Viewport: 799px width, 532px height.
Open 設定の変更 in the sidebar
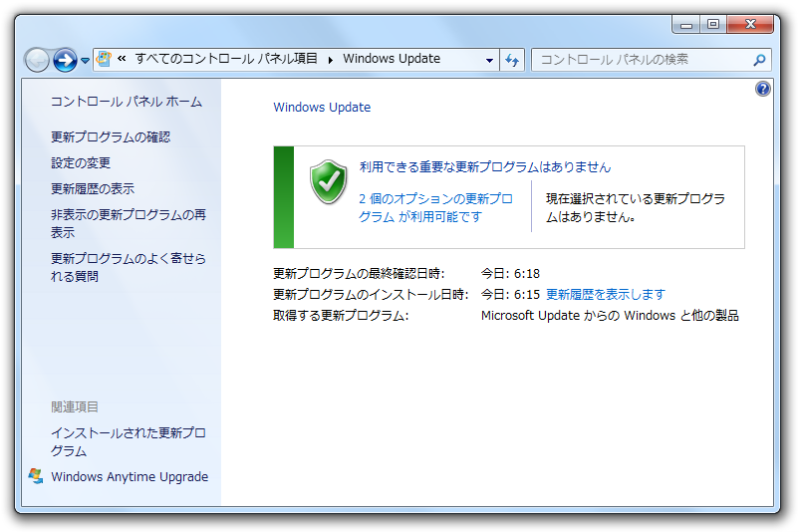[81, 163]
